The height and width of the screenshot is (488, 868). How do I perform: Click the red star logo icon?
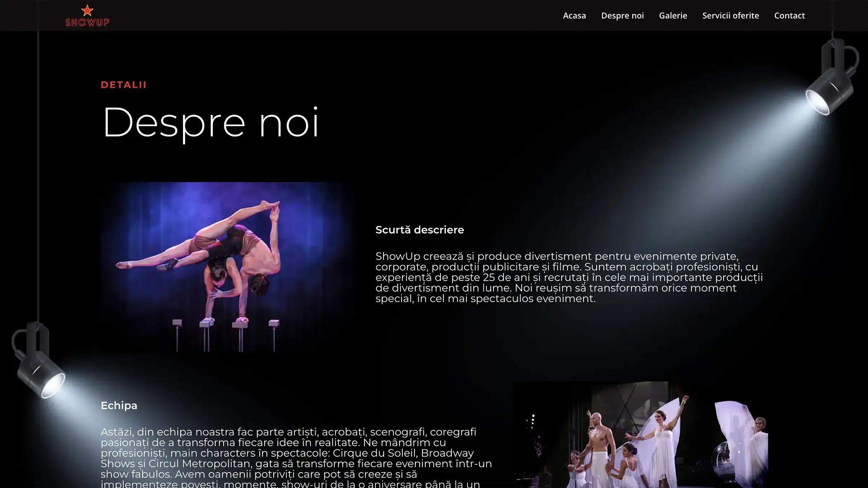pyautogui.click(x=87, y=10)
